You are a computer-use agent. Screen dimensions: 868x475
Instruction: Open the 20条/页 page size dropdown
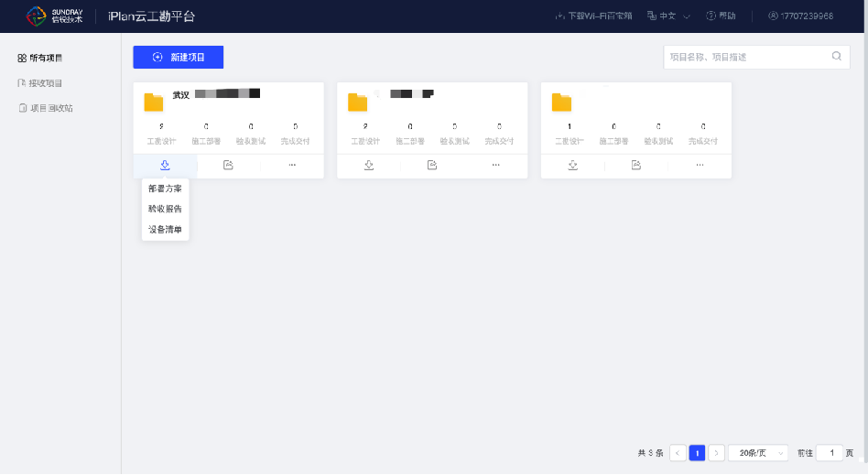tap(758, 453)
